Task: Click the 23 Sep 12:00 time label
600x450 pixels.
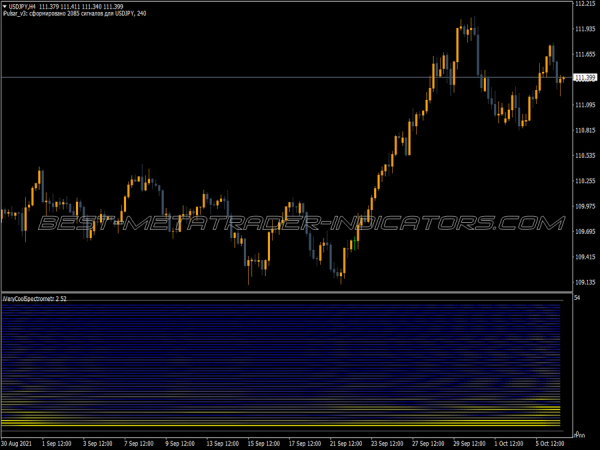Action: click(x=387, y=444)
